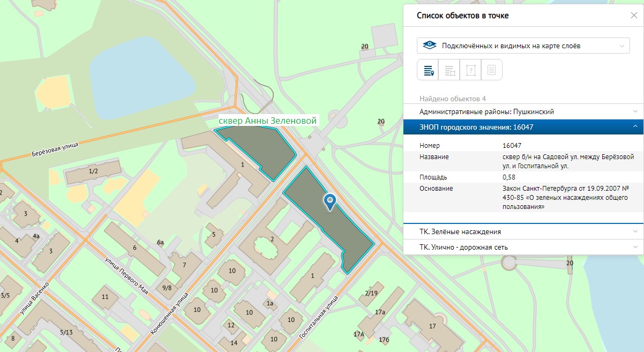The width and height of the screenshot is (644, 352).
Task: Click the area query icon with question mark
Action: click(x=470, y=70)
